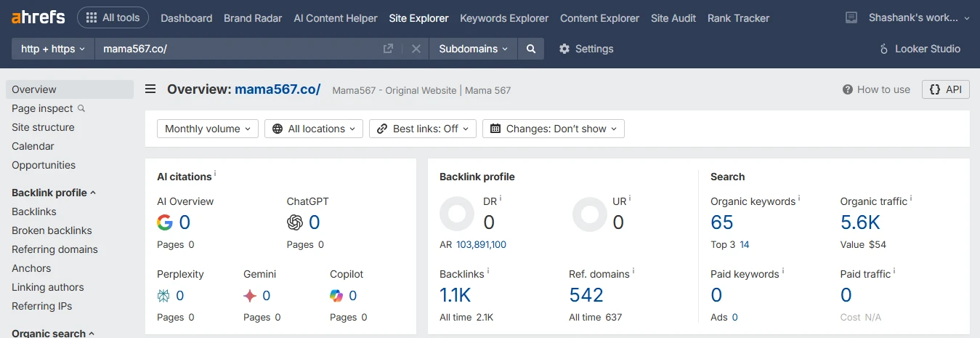Open the Top 3 keywords count 14
The height and width of the screenshot is (338, 980).
[745, 245]
